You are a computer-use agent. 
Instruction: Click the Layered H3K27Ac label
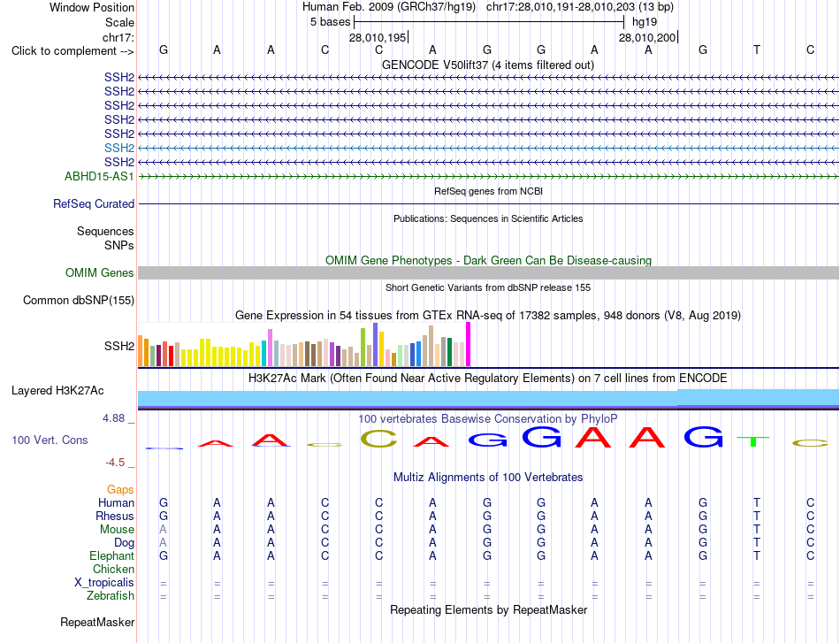[x=57, y=391]
